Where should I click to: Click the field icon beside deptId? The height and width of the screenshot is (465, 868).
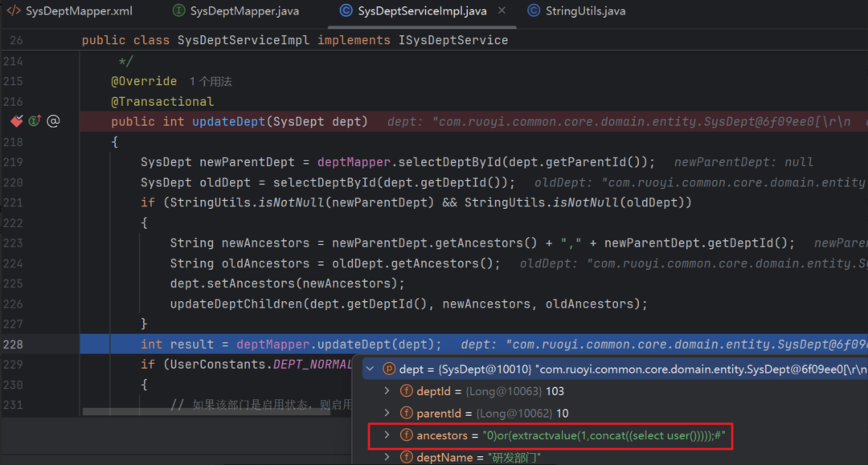click(x=407, y=391)
